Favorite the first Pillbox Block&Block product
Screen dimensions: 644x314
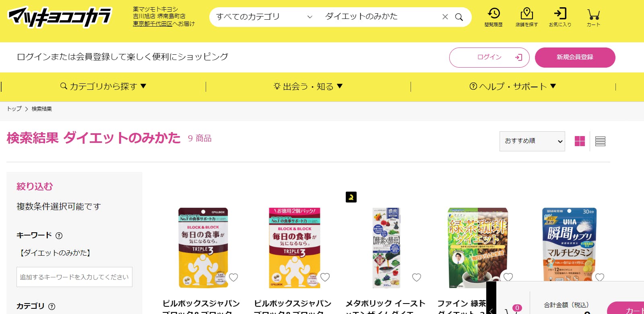click(x=233, y=277)
